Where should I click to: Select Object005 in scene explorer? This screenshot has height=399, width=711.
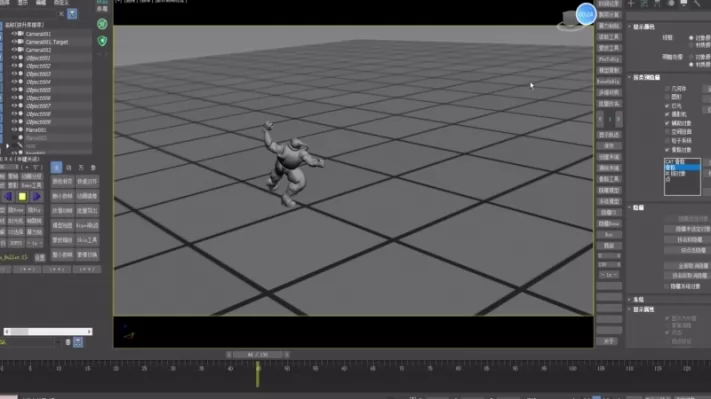pyautogui.click(x=38, y=90)
